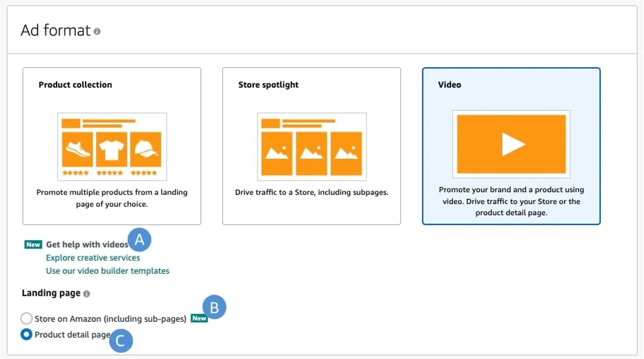The height and width of the screenshot is (359, 644).
Task: Open the Explore creative services link
Action: (93, 257)
